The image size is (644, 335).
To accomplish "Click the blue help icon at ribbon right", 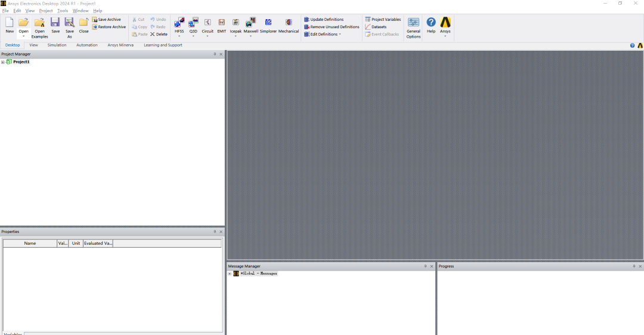I will (632, 45).
